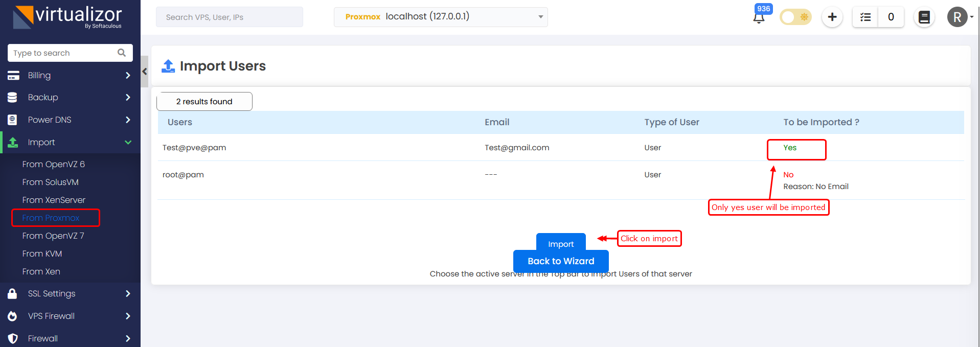Expand the Firewall chevron

pos(128,338)
